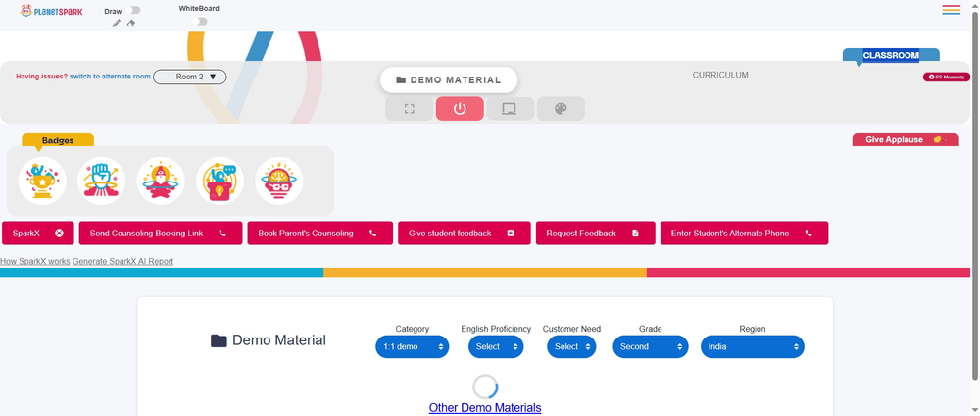This screenshot has height=416, width=980.
Task: Click the Having issues? text
Action: click(41, 77)
